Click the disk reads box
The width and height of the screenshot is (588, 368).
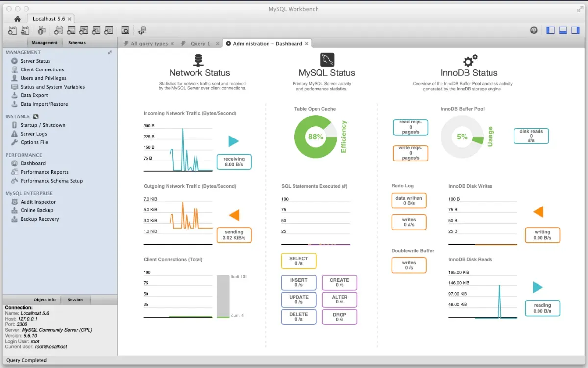[x=531, y=136]
